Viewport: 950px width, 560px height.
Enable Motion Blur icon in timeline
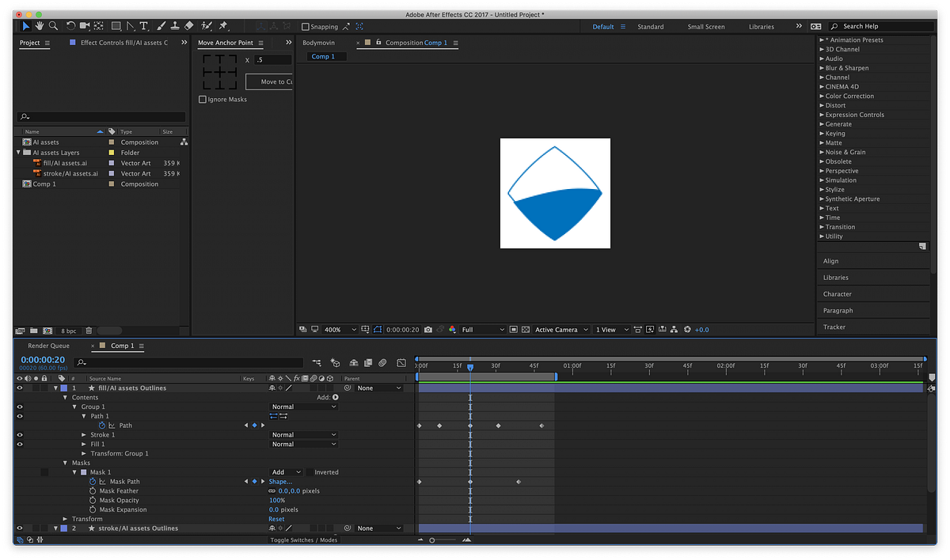(x=382, y=363)
